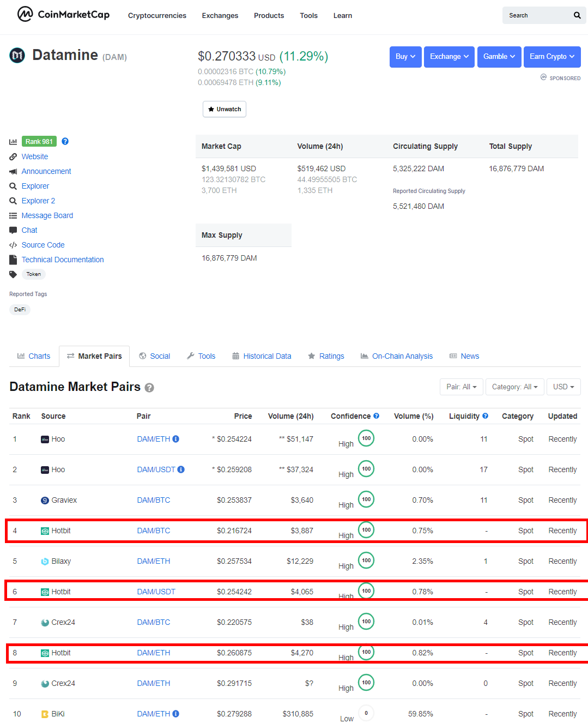Click the DeFi reported tag
This screenshot has height=723, width=588.
click(20, 310)
